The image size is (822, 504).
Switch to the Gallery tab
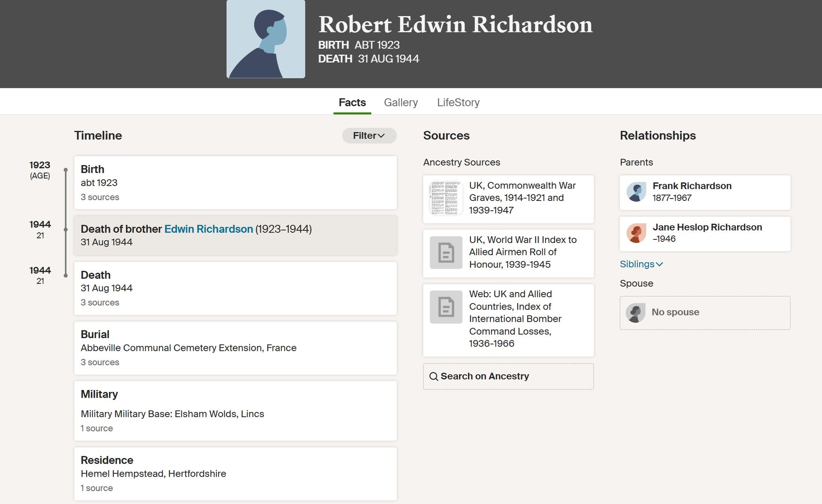pos(400,103)
